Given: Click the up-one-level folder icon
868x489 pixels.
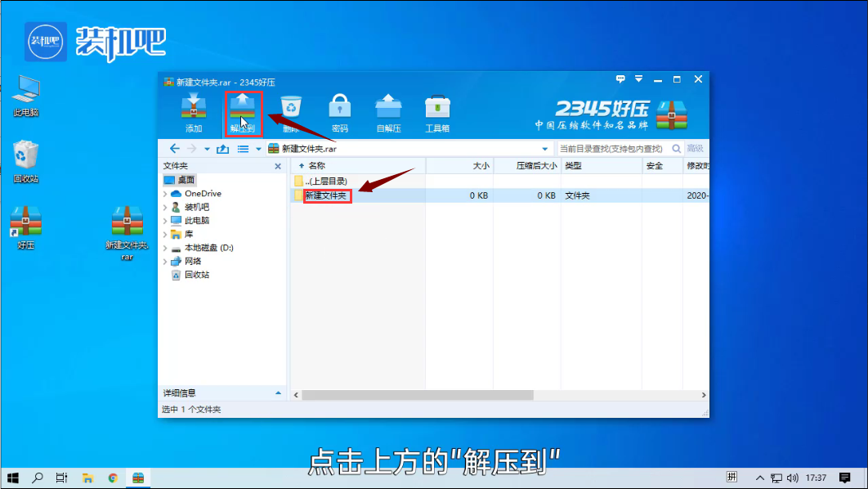Looking at the screenshot, I should click(x=222, y=149).
